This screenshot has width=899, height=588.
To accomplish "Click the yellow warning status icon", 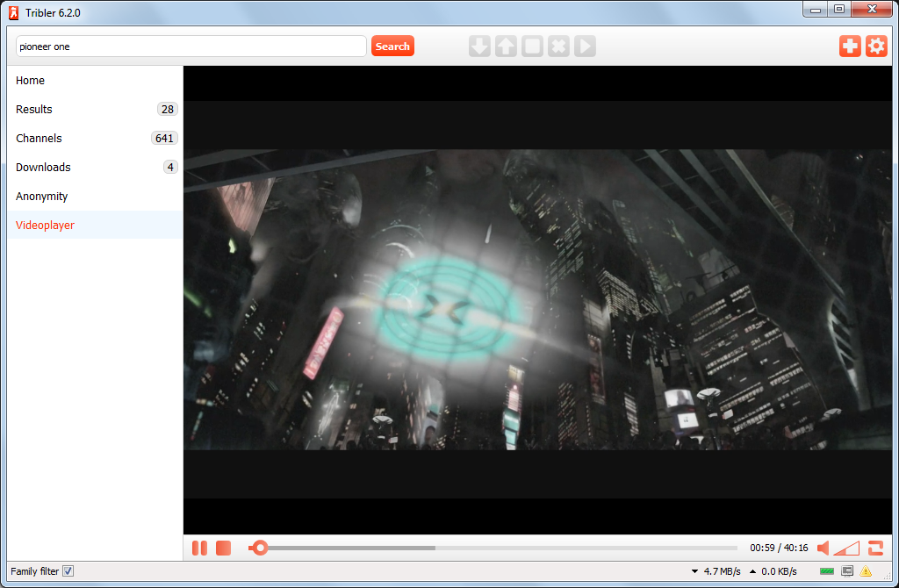I will (x=866, y=570).
